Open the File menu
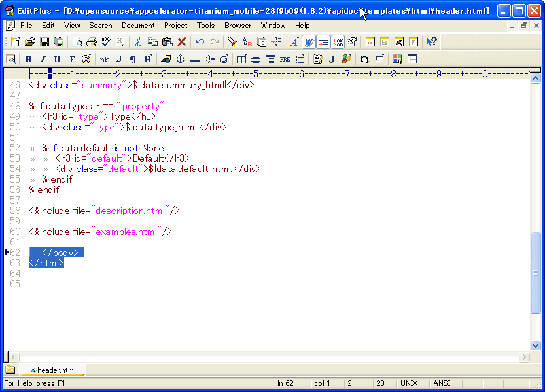 [x=26, y=26]
